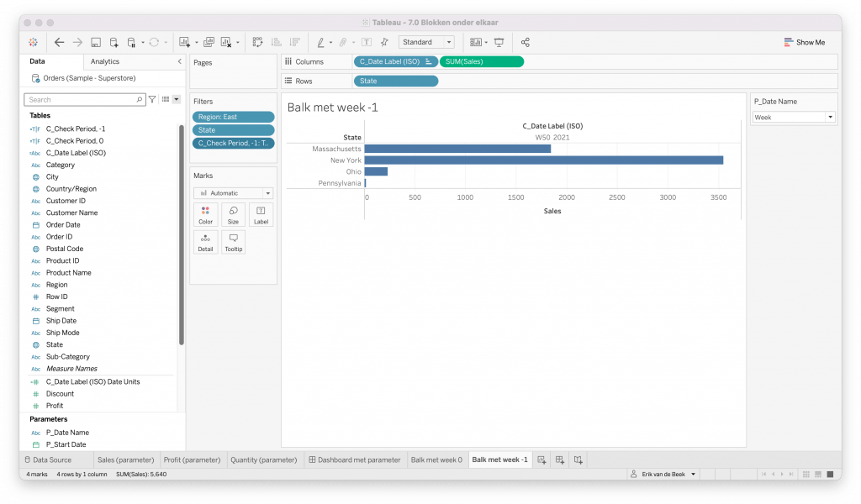
Task: Open the Automatic mark type dropdown
Action: pyautogui.click(x=233, y=192)
